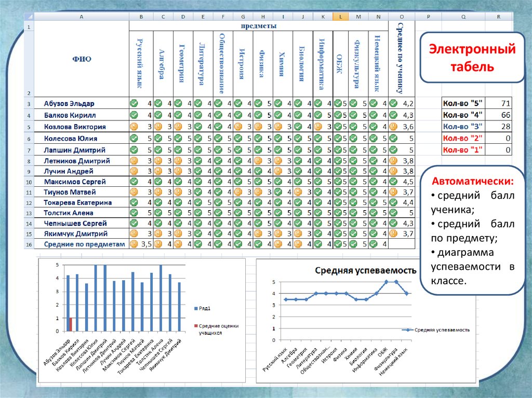Screen dimensions: 532x398
Task: Click green check icon in Абузов Эльдар's Немецкий язык cell
Action: coord(373,103)
